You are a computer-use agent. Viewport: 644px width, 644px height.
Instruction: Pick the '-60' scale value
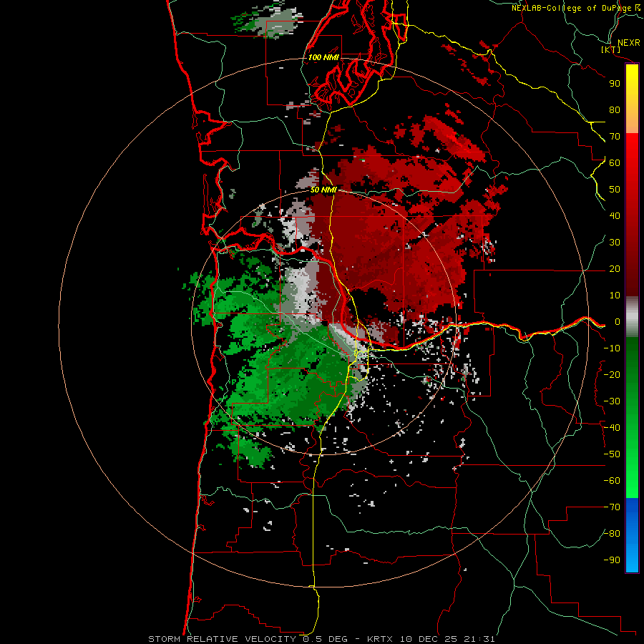coord(612,481)
